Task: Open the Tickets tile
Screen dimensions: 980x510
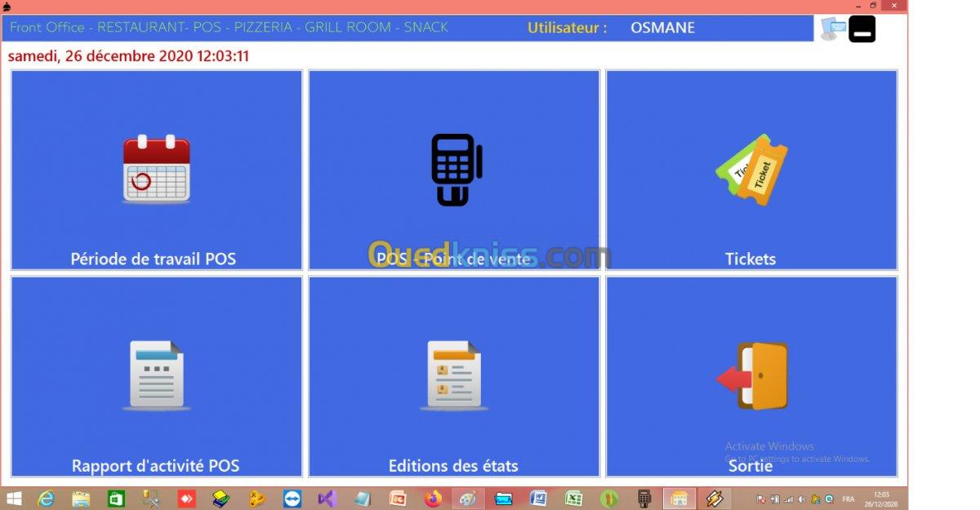Action: pyautogui.click(x=751, y=170)
